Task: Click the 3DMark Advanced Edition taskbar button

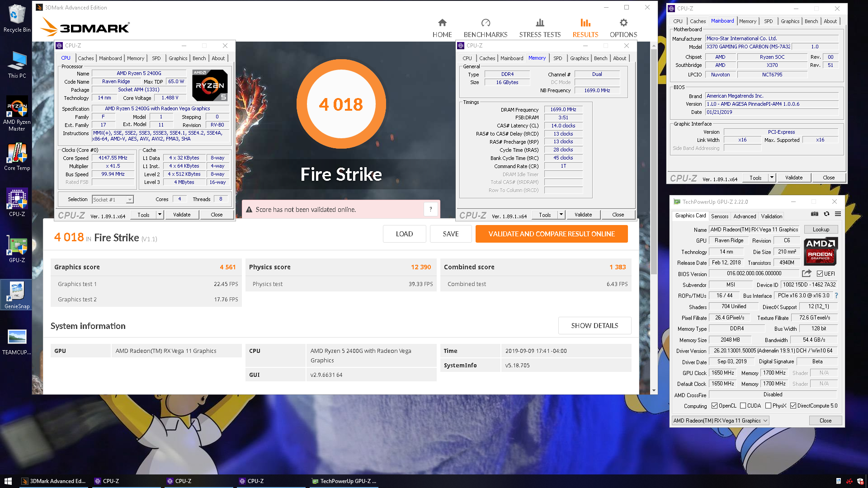Action: coord(54,481)
